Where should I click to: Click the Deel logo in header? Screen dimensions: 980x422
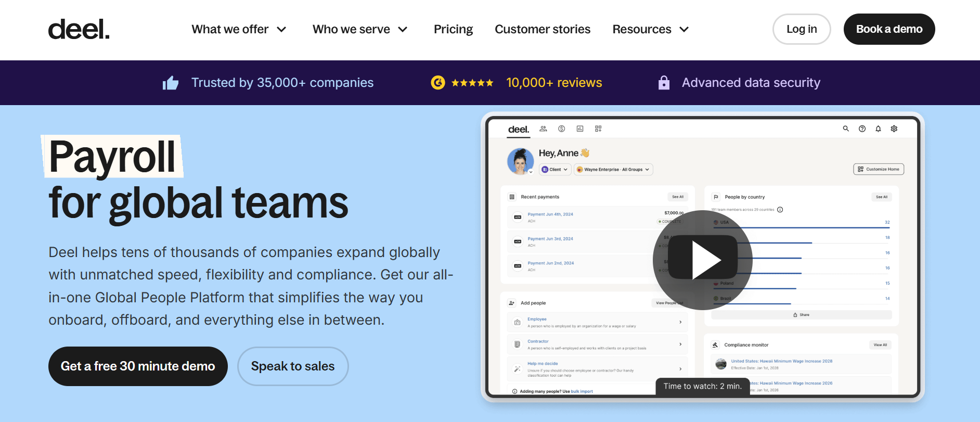point(79,30)
